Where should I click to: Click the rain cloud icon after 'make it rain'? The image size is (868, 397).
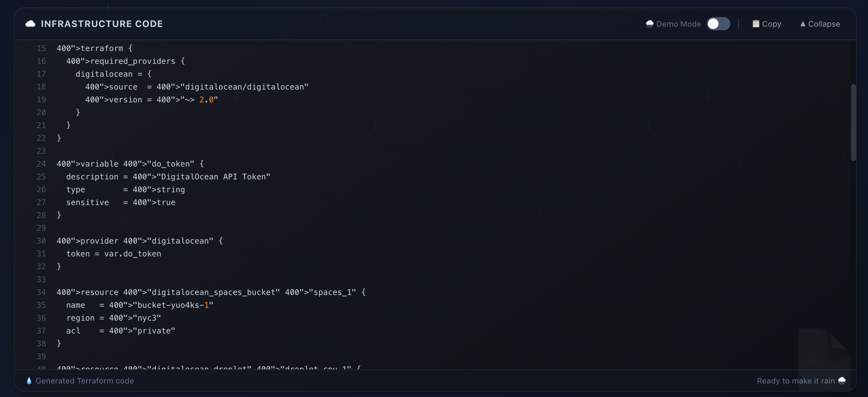[841, 381]
